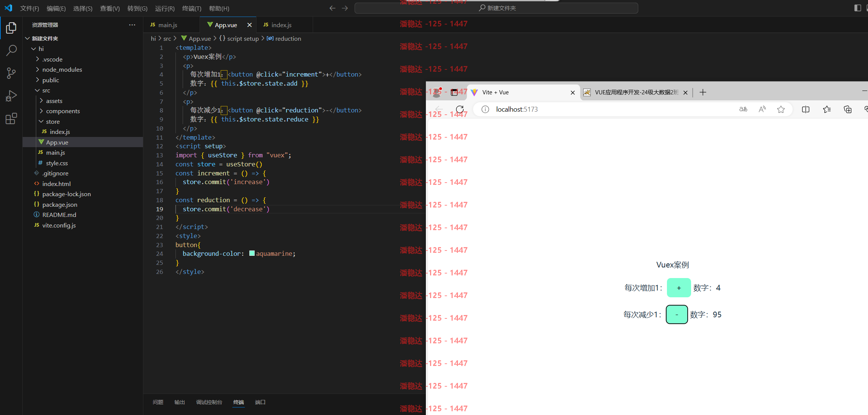
Task: Open browser favorites list icon
Action: [827, 109]
